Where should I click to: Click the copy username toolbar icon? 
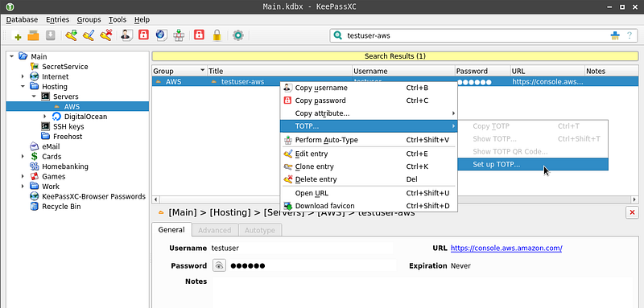click(x=126, y=35)
